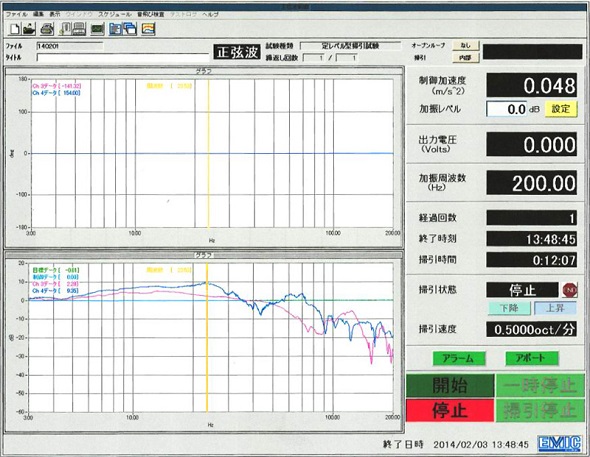Click the 加振周波数 readout 200.00

click(x=532, y=183)
